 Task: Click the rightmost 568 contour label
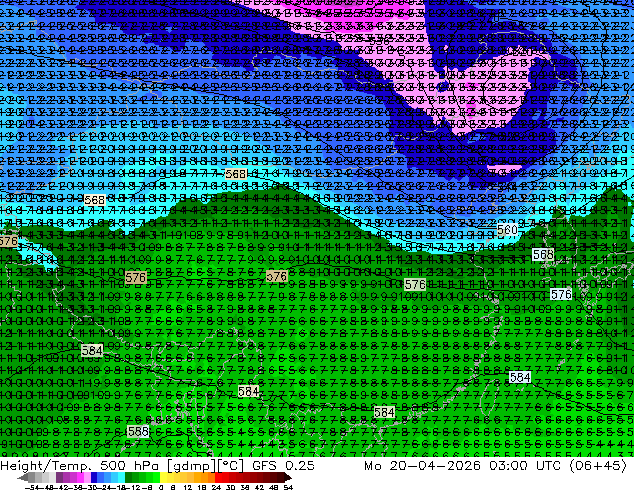click(x=543, y=254)
